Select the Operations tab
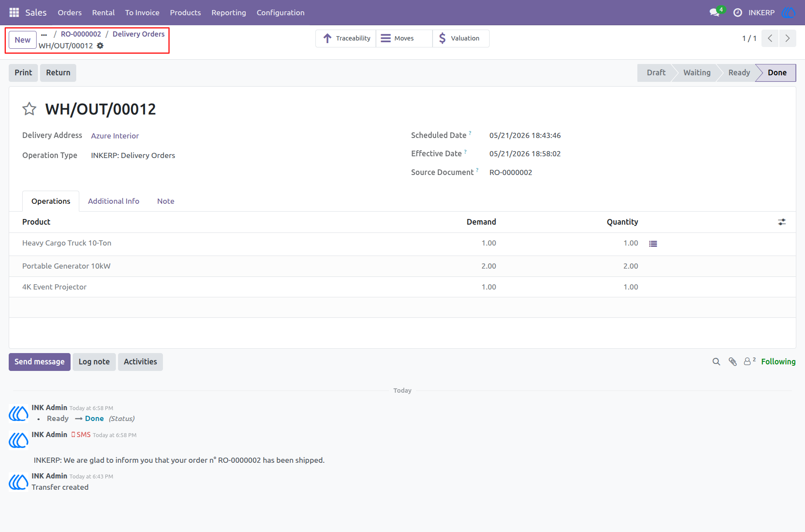This screenshot has width=805, height=532. click(x=51, y=201)
